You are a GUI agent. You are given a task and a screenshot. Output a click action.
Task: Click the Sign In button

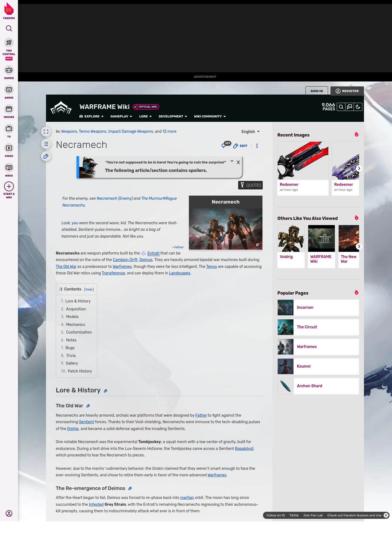pos(317,91)
